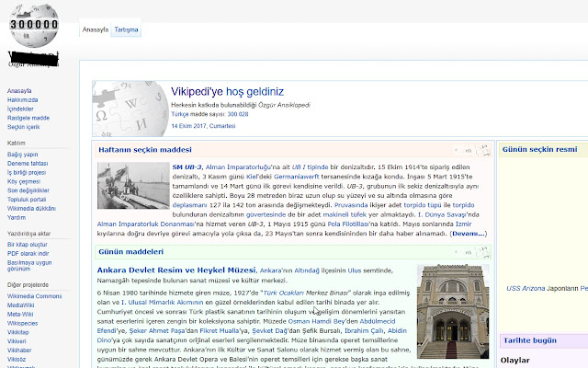Open Yardım help link
Viewport: 588px width, 368px height.
17,217
